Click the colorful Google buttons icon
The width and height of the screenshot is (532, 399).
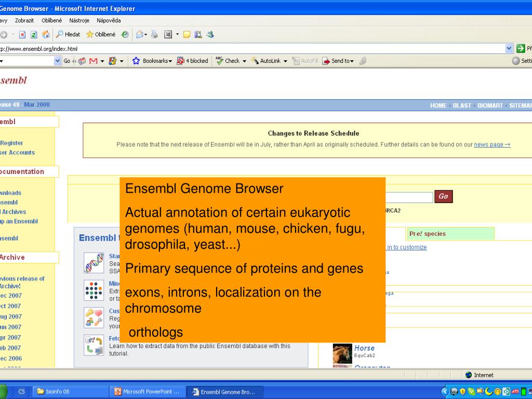[x=113, y=61]
